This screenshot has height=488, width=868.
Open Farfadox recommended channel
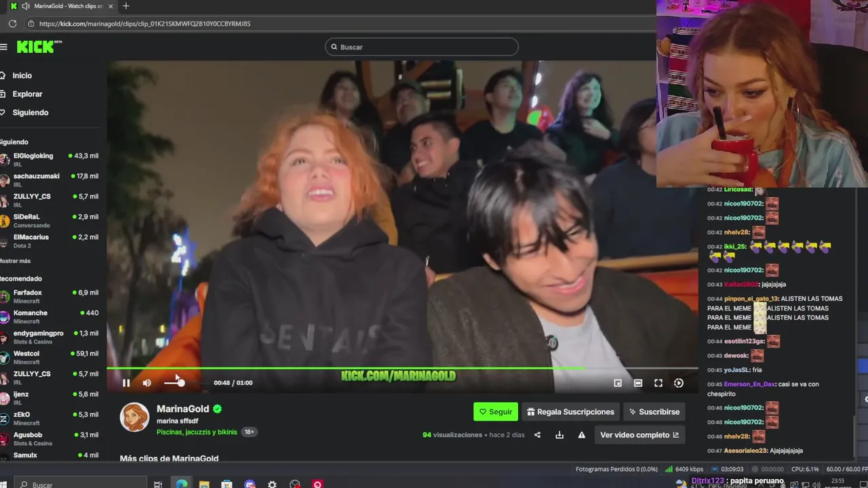click(x=50, y=296)
